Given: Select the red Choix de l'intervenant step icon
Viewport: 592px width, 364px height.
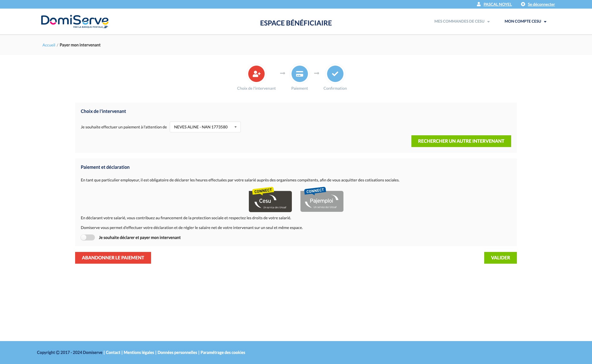Looking at the screenshot, I should point(256,74).
